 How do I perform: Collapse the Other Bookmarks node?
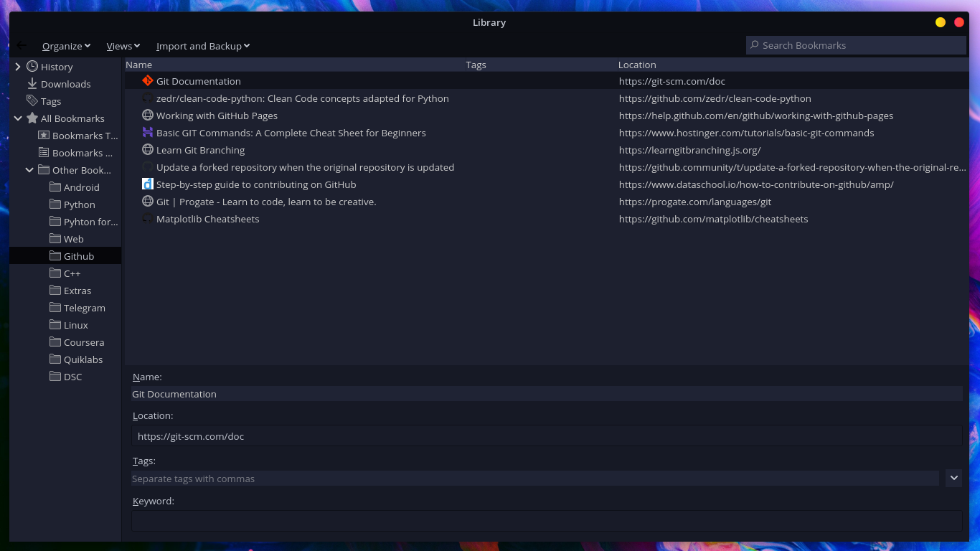pyautogui.click(x=29, y=170)
